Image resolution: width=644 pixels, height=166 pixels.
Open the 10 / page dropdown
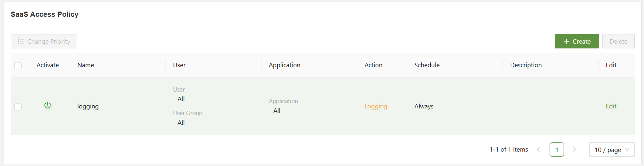(612, 150)
